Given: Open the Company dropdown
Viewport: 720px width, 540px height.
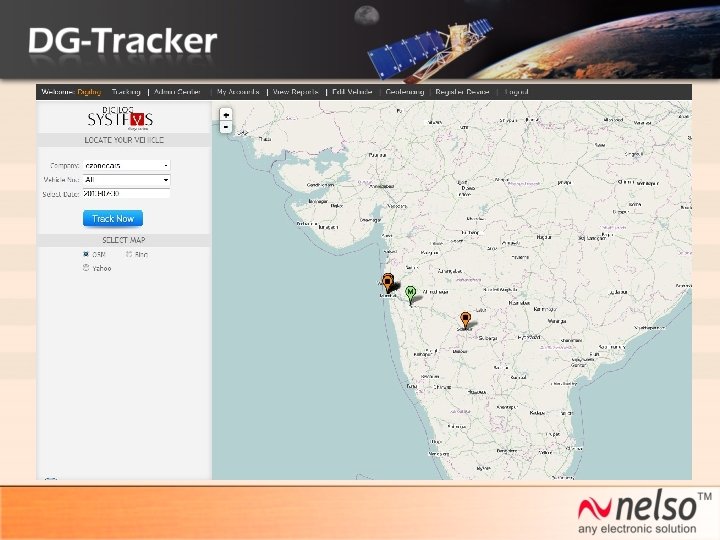Looking at the screenshot, I should tap(127, 165).
